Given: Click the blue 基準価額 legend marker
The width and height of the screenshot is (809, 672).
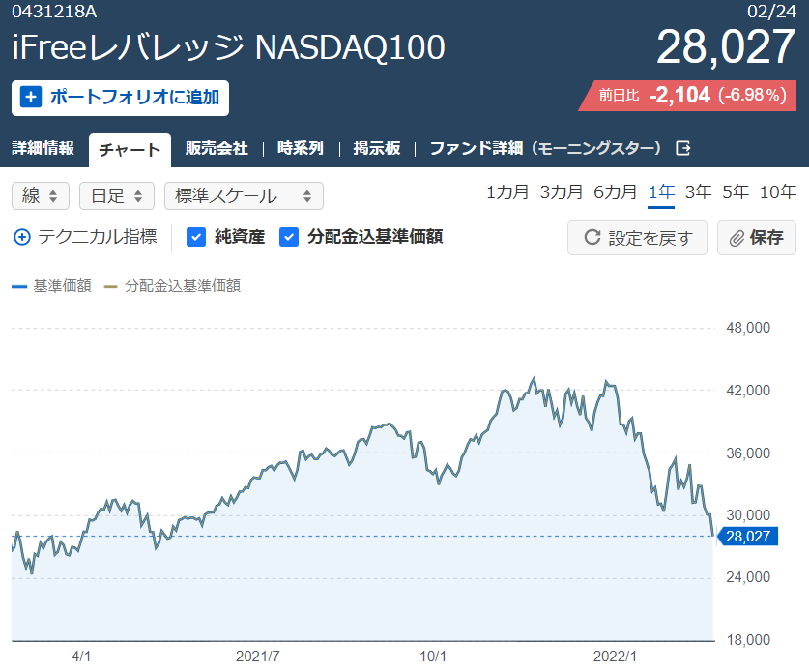Looking at the screenshot, I should pos(18,286).
